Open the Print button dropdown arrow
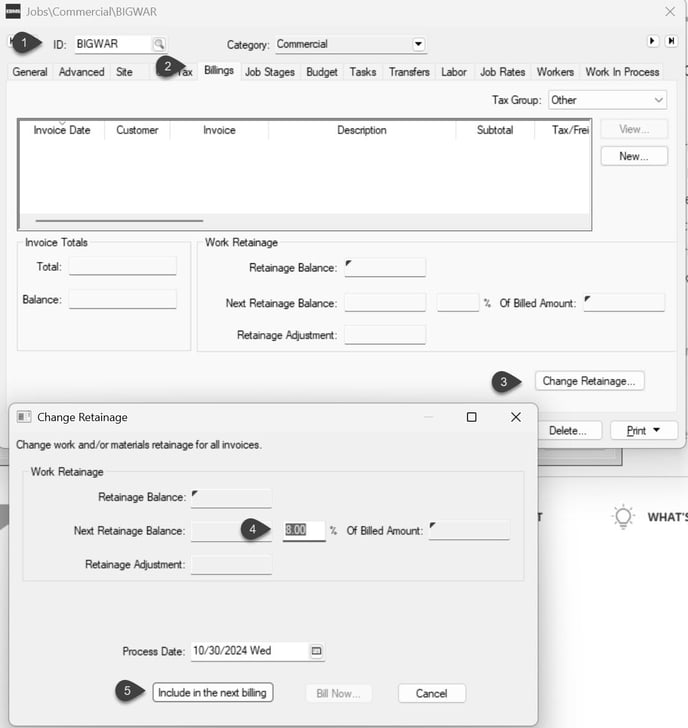This screenshot has width=688, height=728. [x=656, y=430]
